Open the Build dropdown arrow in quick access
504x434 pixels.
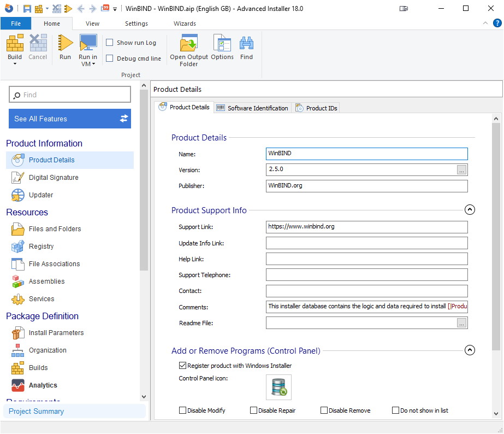click(47, 9)
